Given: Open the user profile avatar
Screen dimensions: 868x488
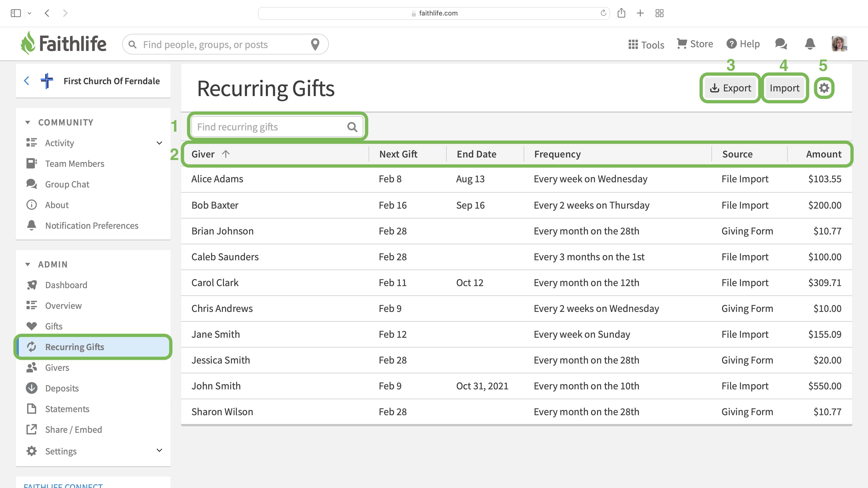Looking at the screenshot, I should click(839, 44).
